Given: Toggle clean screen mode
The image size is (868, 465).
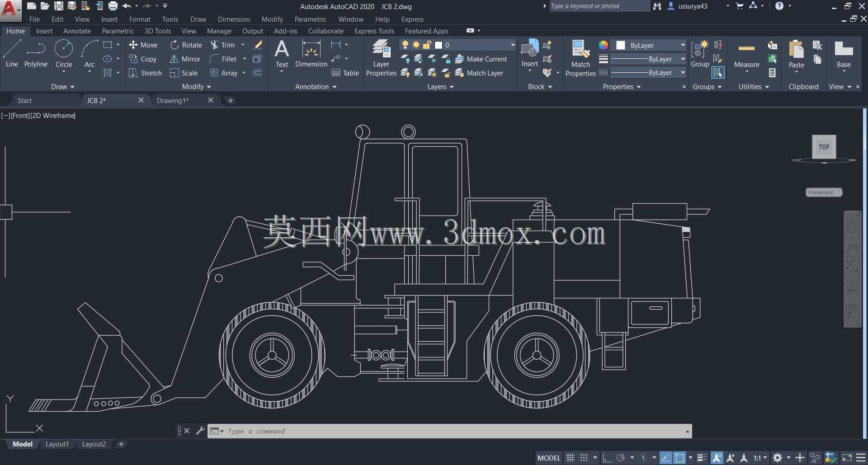Looking at the screenshot, I should coord(847,458).
